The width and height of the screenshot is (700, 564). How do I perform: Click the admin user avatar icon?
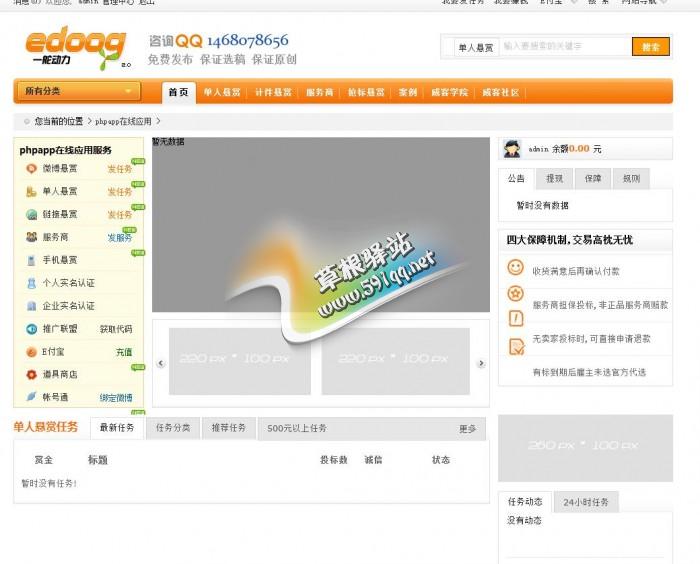click(x=512, y=149)
